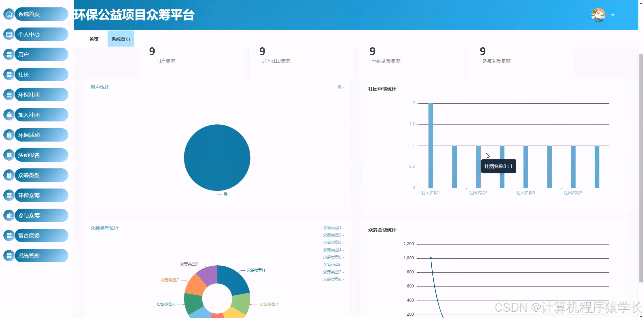
Task: Open 社长 in the sidebar menu
Action: point(42,74)
